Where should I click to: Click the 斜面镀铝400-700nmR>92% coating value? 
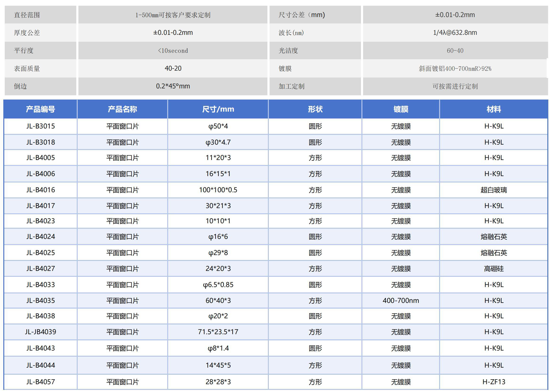tap(455, 68)
